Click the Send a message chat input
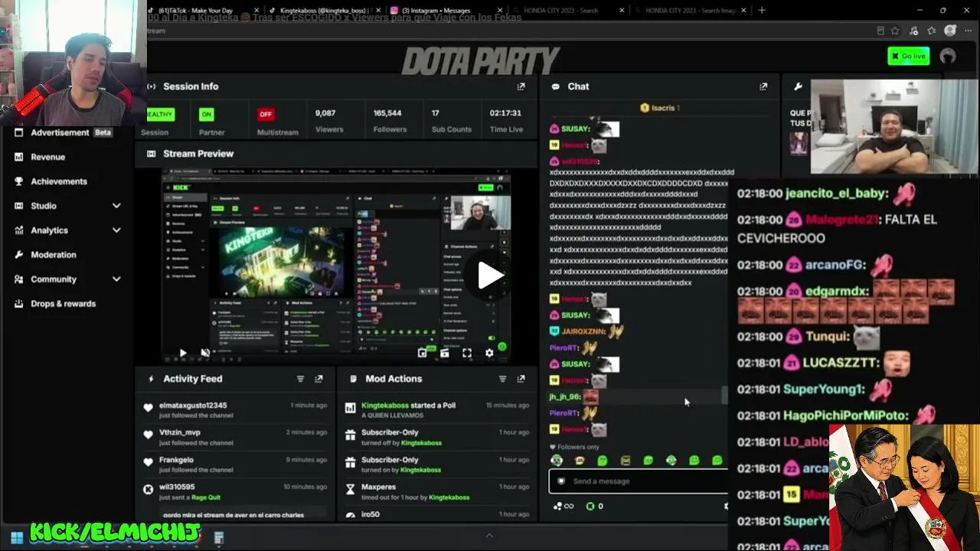 pyautogui.click(x=639, y=481)
